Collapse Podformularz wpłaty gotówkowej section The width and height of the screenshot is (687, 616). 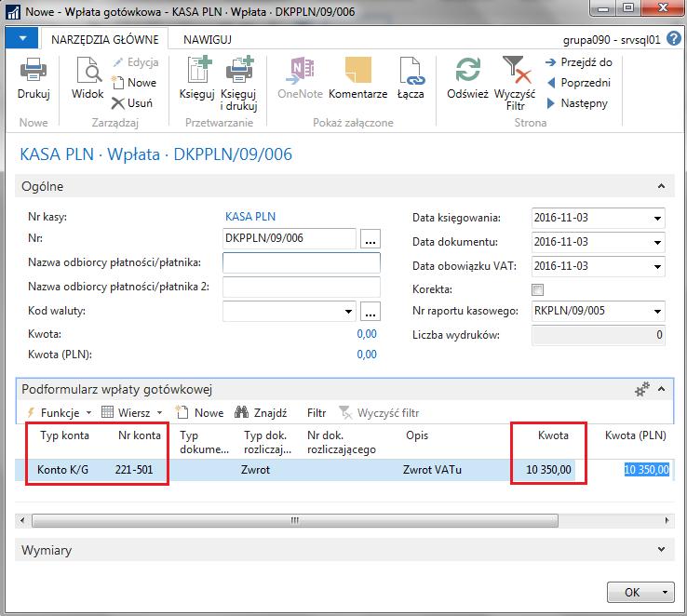tap(661, 389)
